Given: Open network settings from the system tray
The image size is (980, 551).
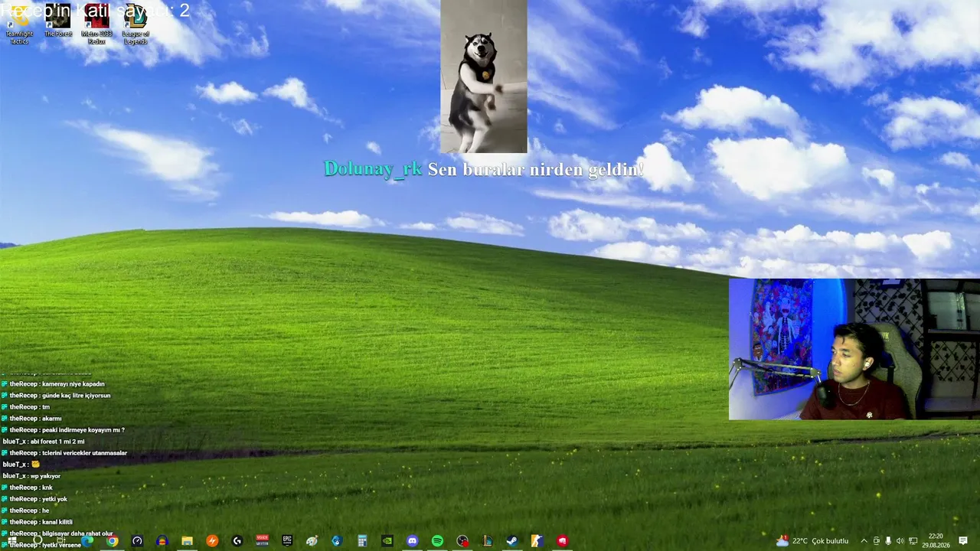Looking at the screenshot, I should pos(912,541).
